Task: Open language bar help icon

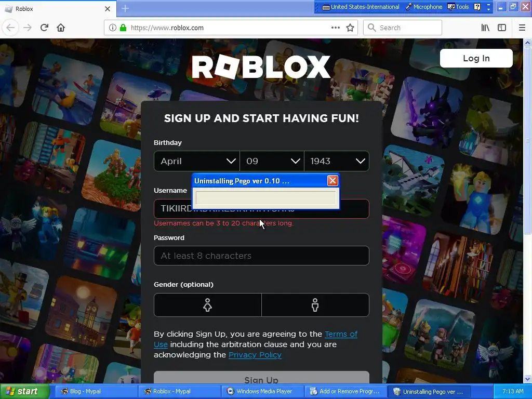Action: (x=477, y=7)
